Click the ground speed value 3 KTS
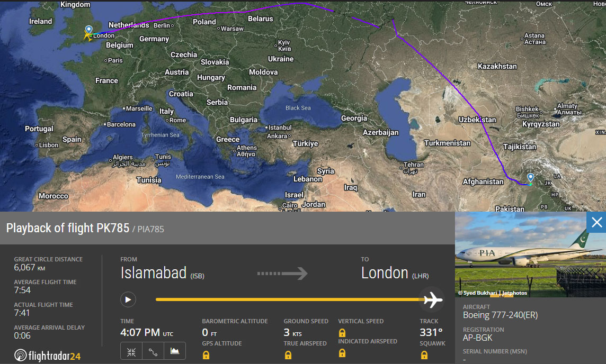The image size is (606, 364). pos(292,332)
